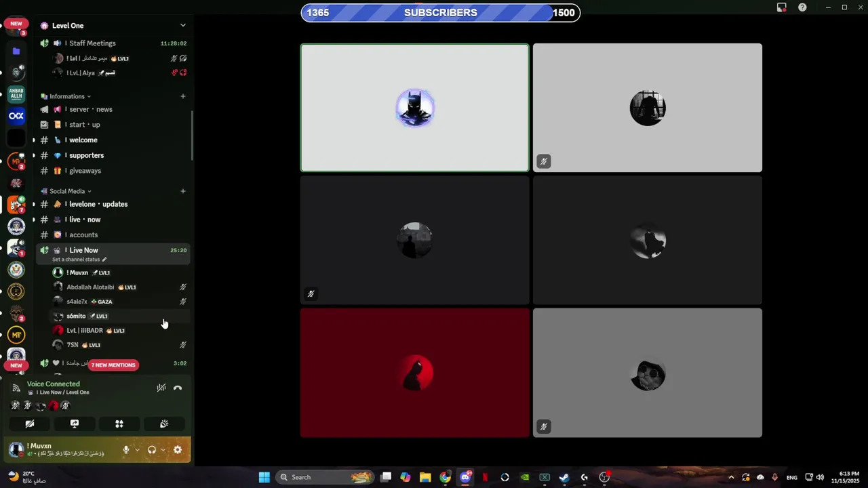Show hidden system tray icons chevron
This screenshot has width=868, height=488.
click(731, 477)
